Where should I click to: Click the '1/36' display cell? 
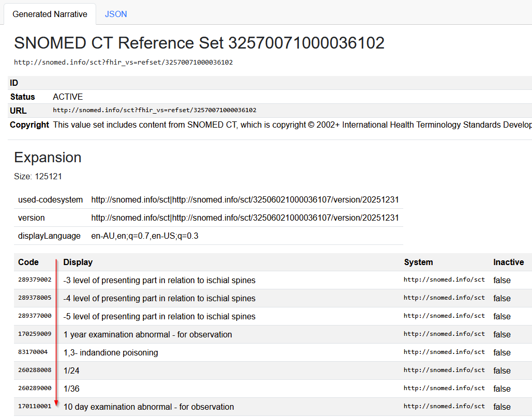(x=71, y=389)
